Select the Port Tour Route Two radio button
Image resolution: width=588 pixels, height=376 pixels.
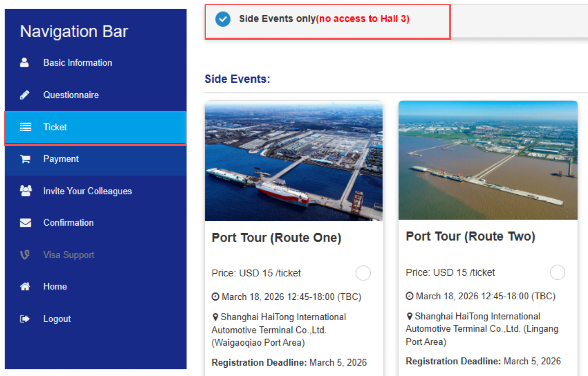pos(557,272)
